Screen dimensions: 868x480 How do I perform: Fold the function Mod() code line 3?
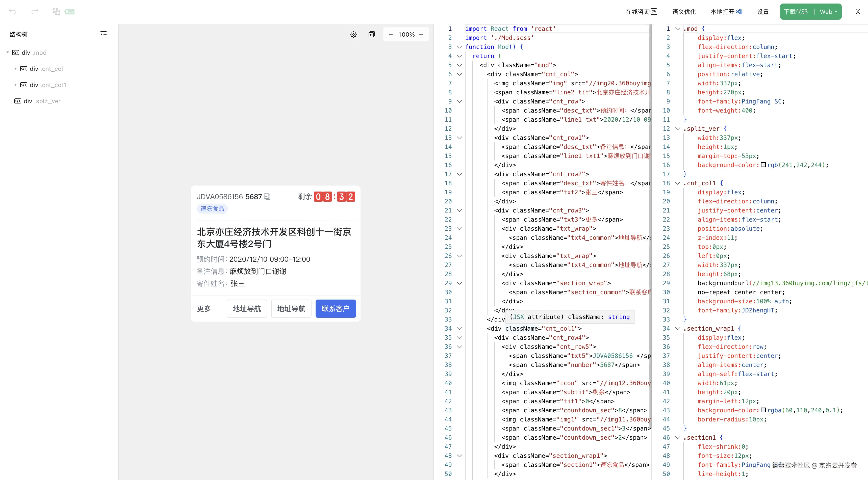coord(459,47)
